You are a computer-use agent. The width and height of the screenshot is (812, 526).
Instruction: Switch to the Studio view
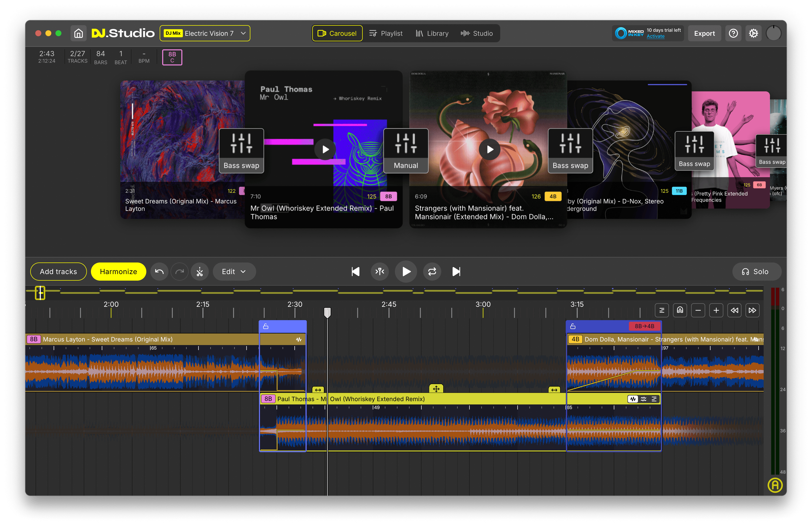[x=477, y=33]
